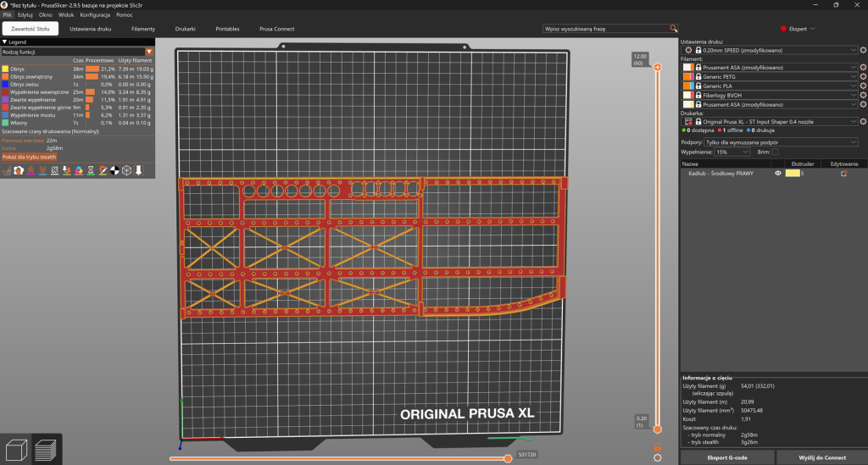
Task: Click the extruder 5 yellow color swatch
Action: tap(793, 174)
